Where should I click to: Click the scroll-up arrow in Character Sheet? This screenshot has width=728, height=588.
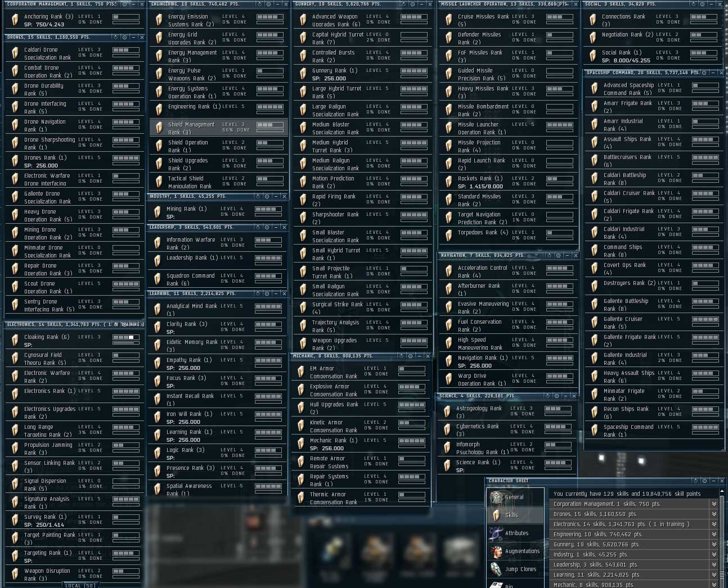(x=722, y=492)
